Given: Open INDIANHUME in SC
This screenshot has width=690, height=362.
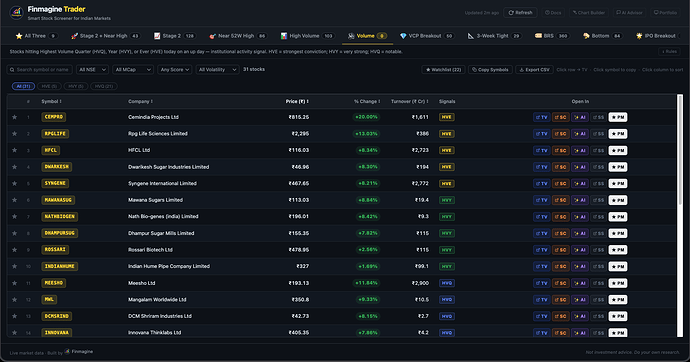Looking at the screenshot, I should click(561, 267).
